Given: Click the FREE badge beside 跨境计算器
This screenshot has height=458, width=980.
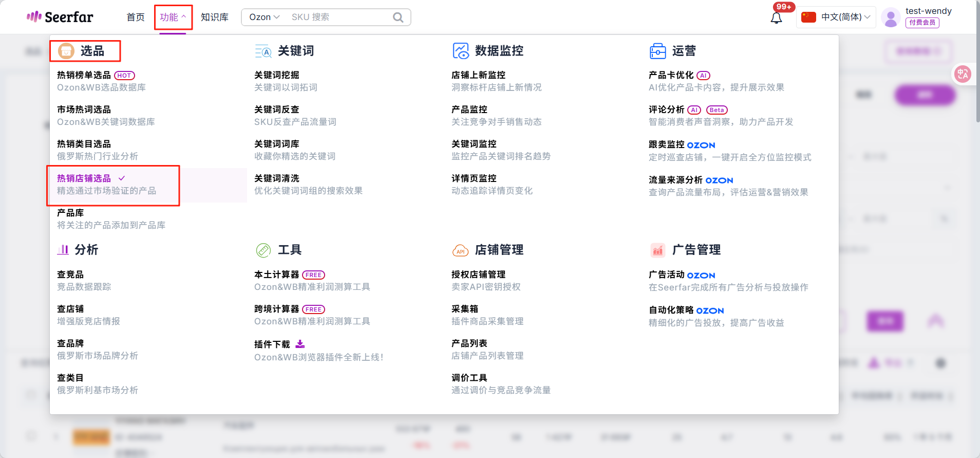Looking at the screenshot, I should 313,309.
